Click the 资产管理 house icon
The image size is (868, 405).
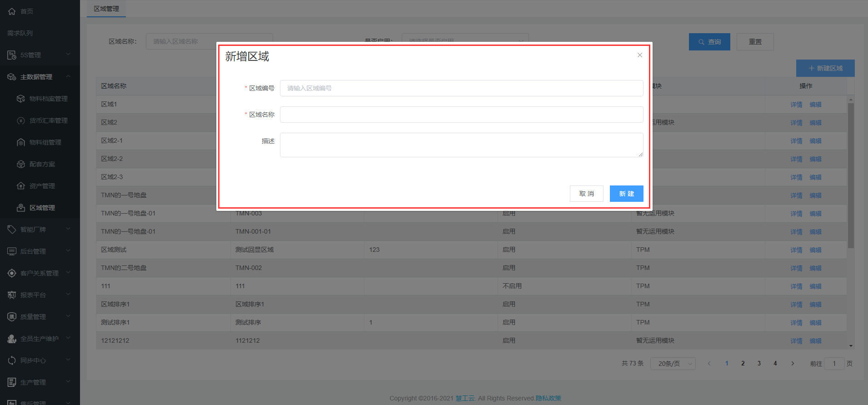(x=21, y=186)
